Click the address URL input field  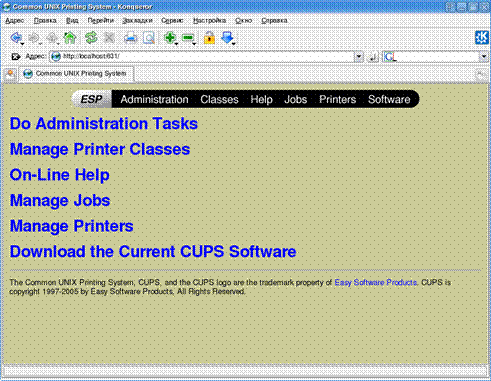[207, 57]
